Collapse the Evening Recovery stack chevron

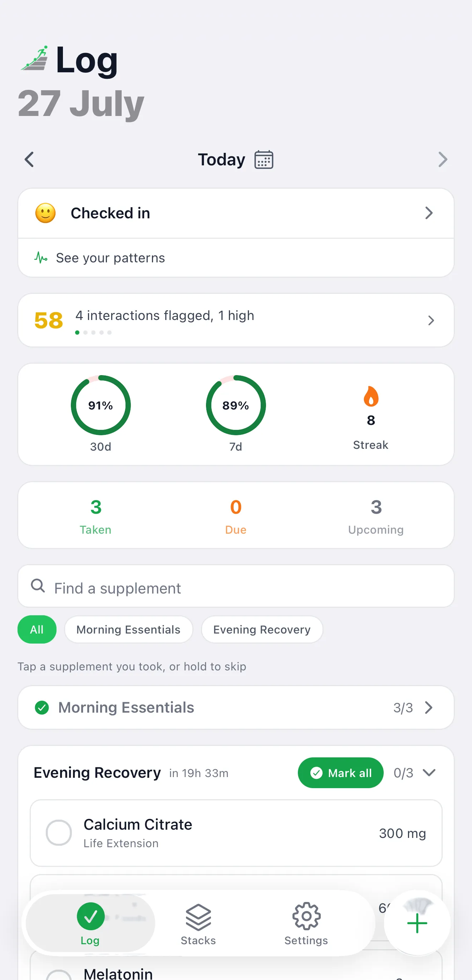point(429,773)
